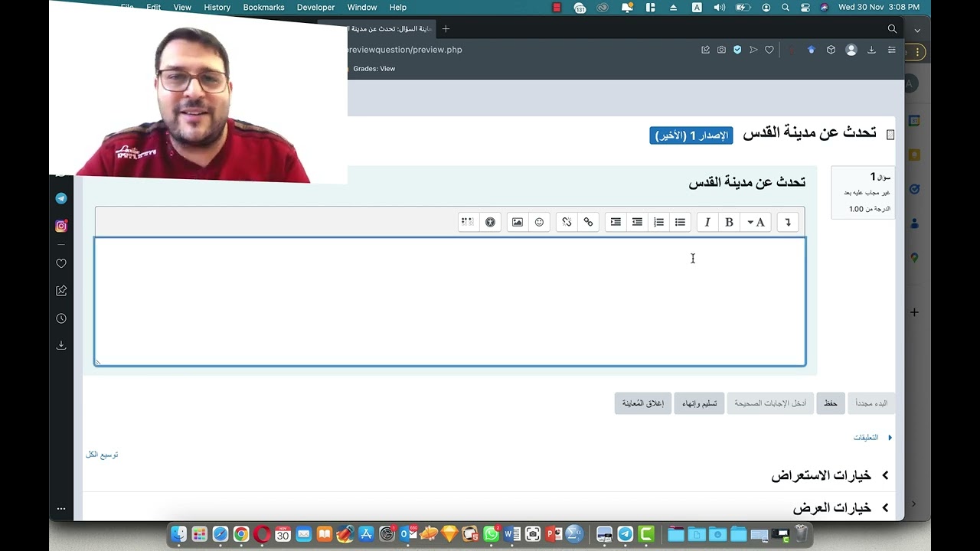
Task: Click the send flow arrow icon
Action: [x=753, y=50]
